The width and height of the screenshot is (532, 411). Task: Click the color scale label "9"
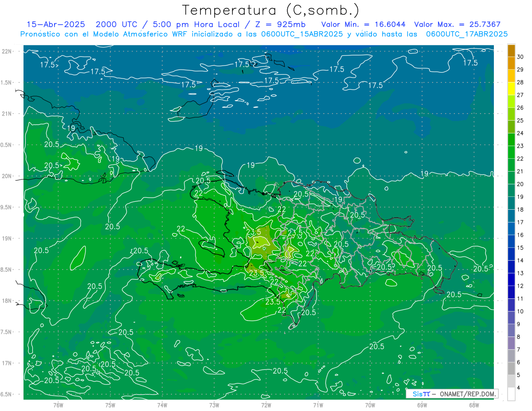(519, 324)
